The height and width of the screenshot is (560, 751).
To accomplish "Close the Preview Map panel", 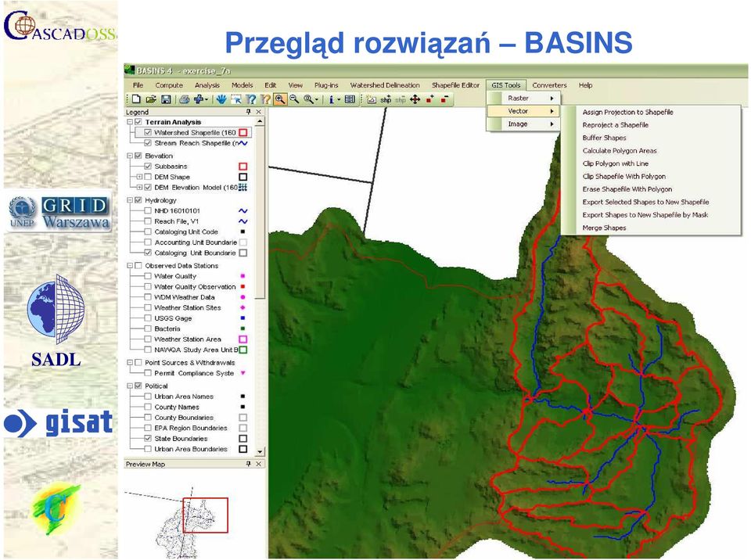I will click(x=259, y=464).
